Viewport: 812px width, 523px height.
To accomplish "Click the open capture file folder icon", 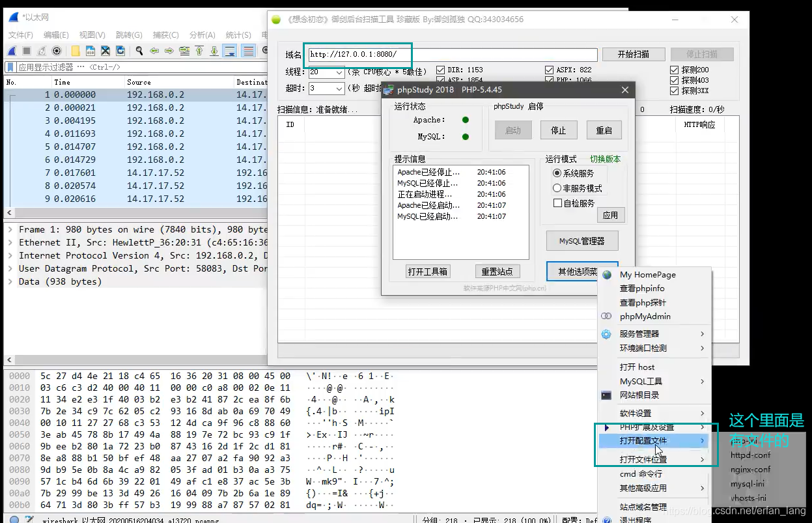I will [76, 51].
